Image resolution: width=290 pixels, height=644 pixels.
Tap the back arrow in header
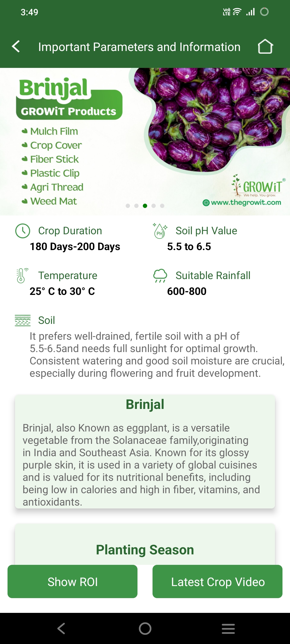[x=16, y=46]
